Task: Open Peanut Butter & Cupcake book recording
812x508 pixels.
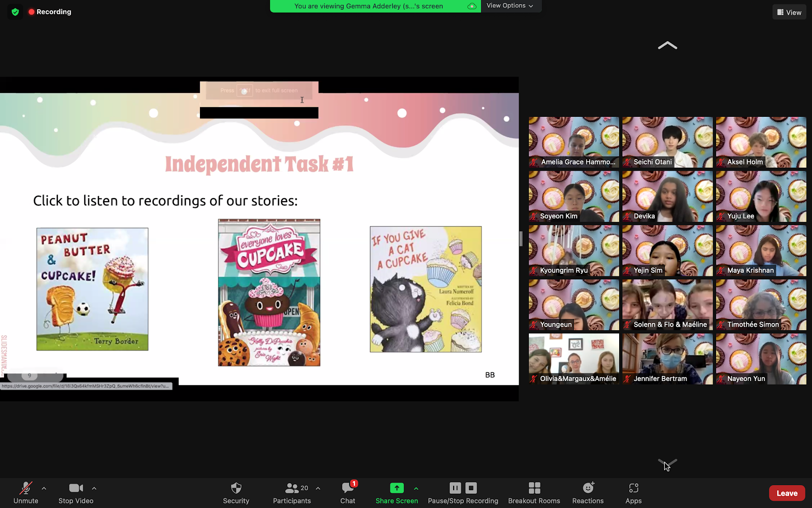Action: tap(92, 289)
